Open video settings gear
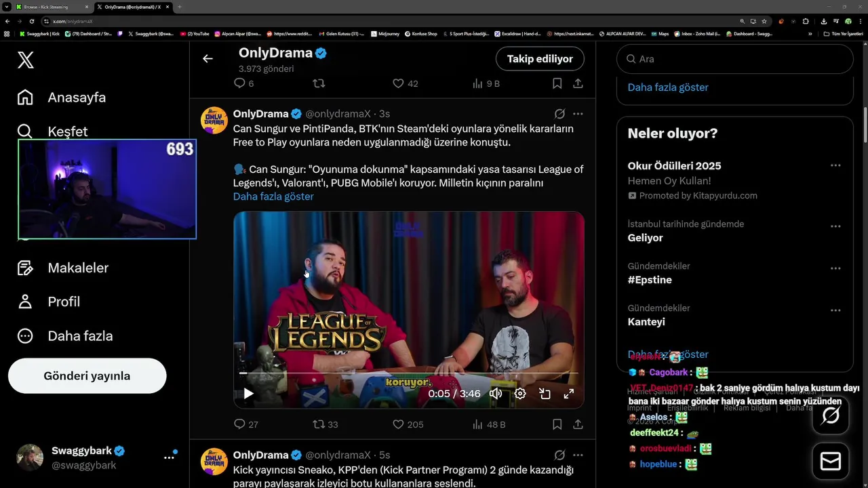 point(520,393)
